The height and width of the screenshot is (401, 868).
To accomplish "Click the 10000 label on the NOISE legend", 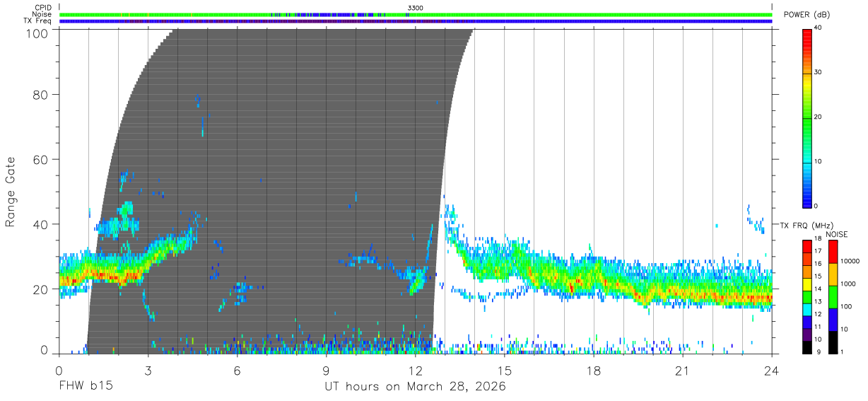I will tap(849, 262).
